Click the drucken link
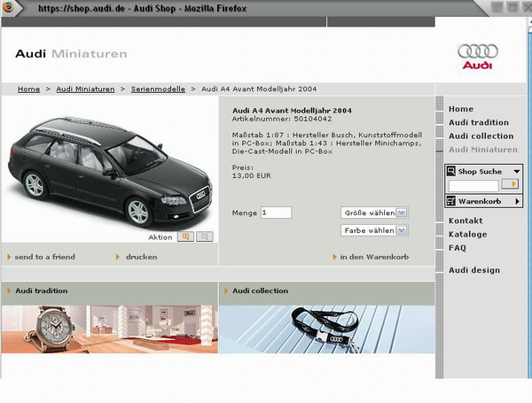The image size is (532, 403). [x=142, y=257]
